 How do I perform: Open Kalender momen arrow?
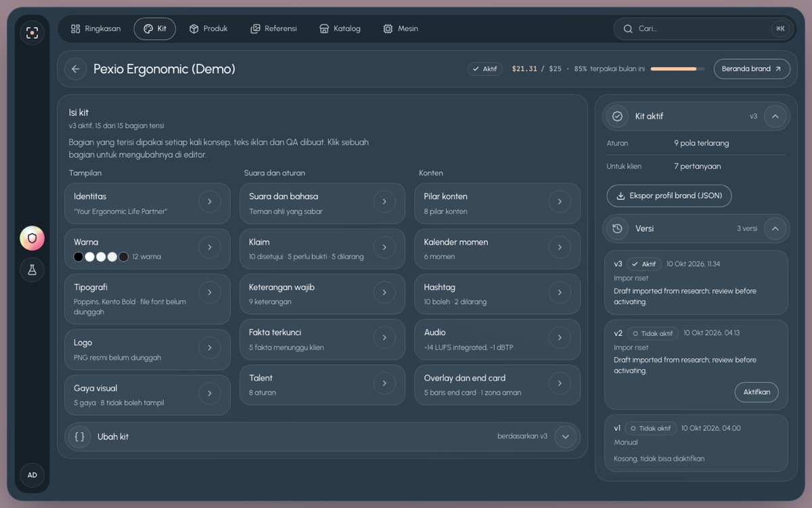click(560, 247)
